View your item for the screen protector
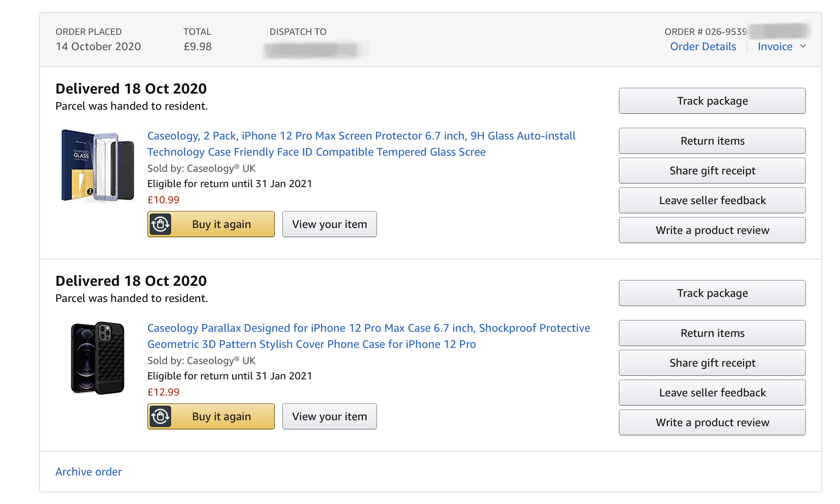 329,224
